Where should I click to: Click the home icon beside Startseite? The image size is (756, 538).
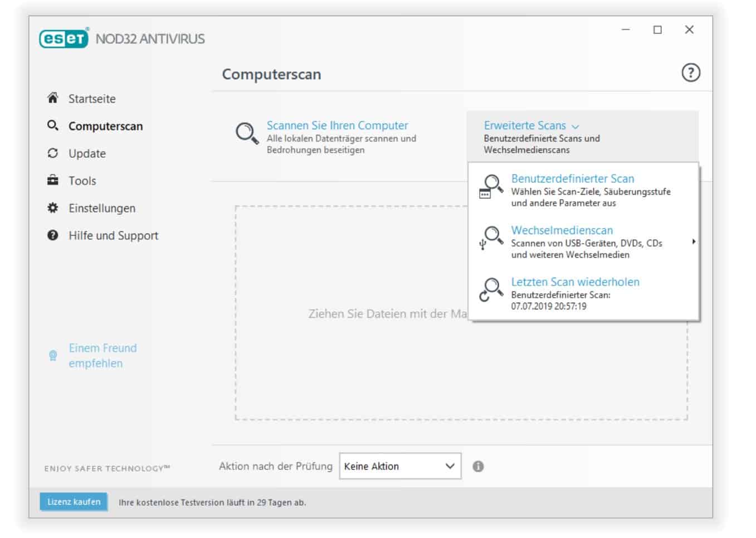pyautogui.click(x=53, y=98)
